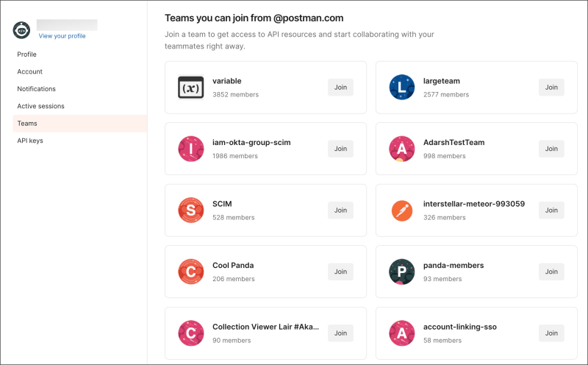The width and height of the screenshot is (588, 365).
Task: Click the View your profile link
Action: pyautogui.click(x=62, y=36)
